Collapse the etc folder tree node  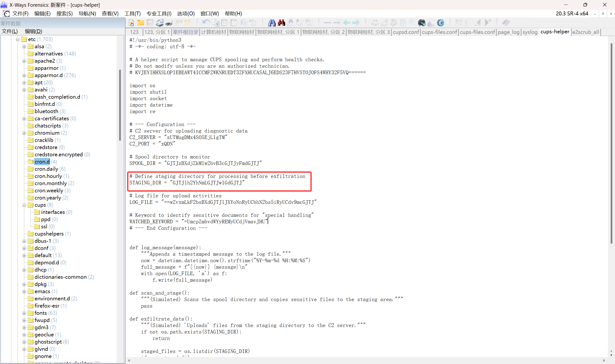(18, 39)
